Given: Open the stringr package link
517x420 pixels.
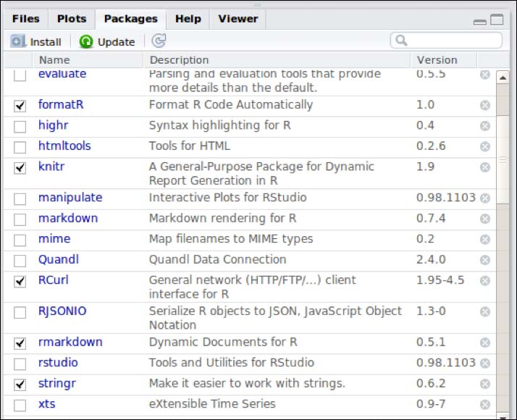Looking at the screenshot, I should 57,383.
